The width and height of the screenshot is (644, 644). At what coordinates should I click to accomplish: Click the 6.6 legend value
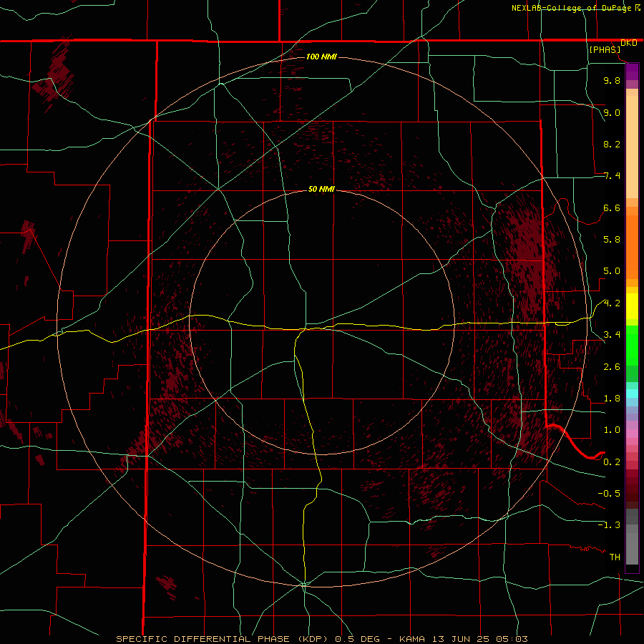pos(612,208)
